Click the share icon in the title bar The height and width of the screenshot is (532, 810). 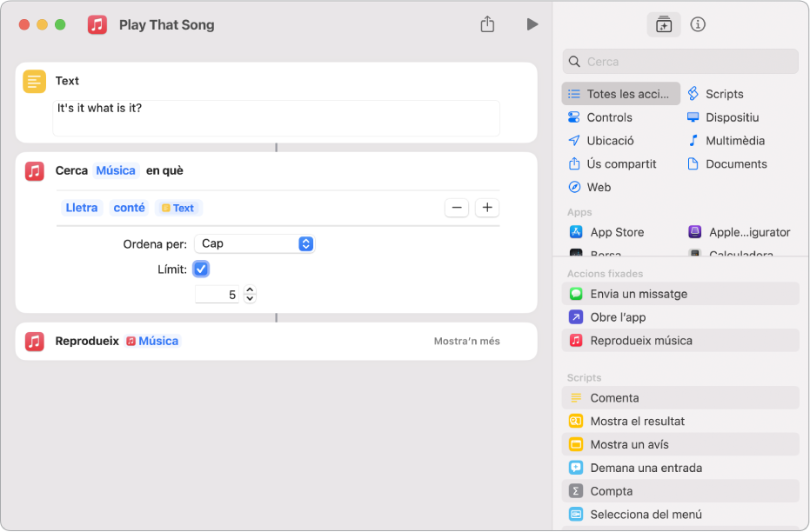point(487,24)
